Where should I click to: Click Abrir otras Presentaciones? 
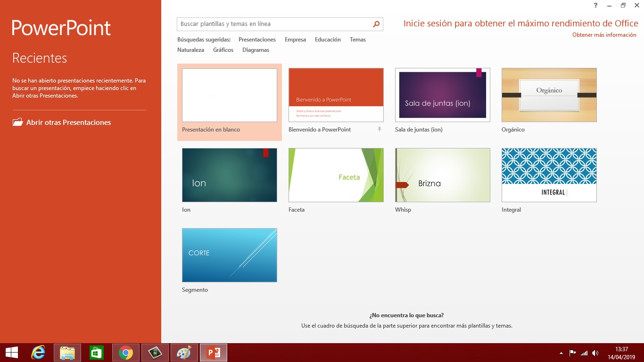pyautogui.click(x=67, y=122)
